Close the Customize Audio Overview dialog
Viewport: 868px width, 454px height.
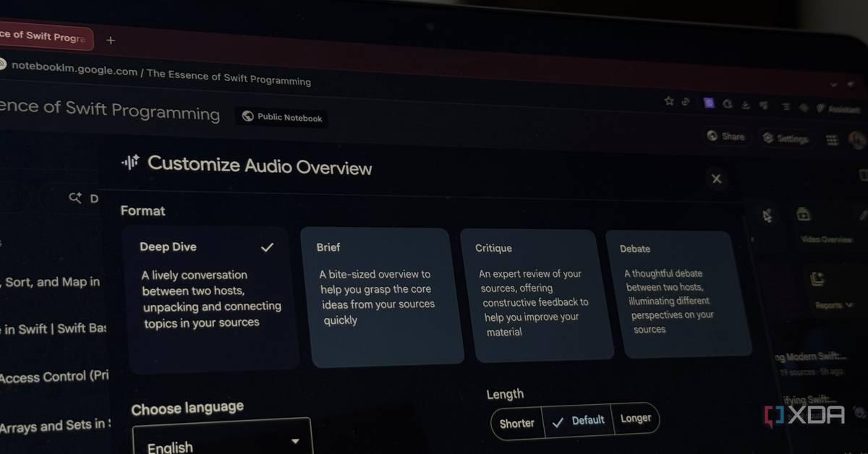point(716,179)
